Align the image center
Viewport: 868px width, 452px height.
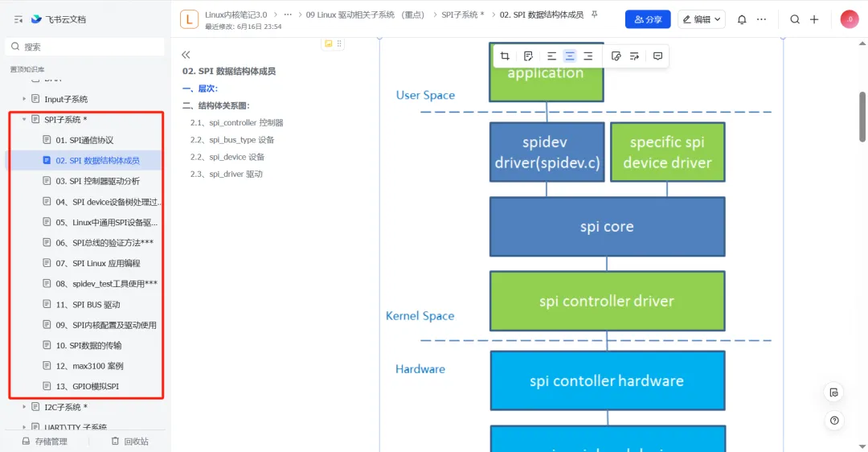point(570,56)
